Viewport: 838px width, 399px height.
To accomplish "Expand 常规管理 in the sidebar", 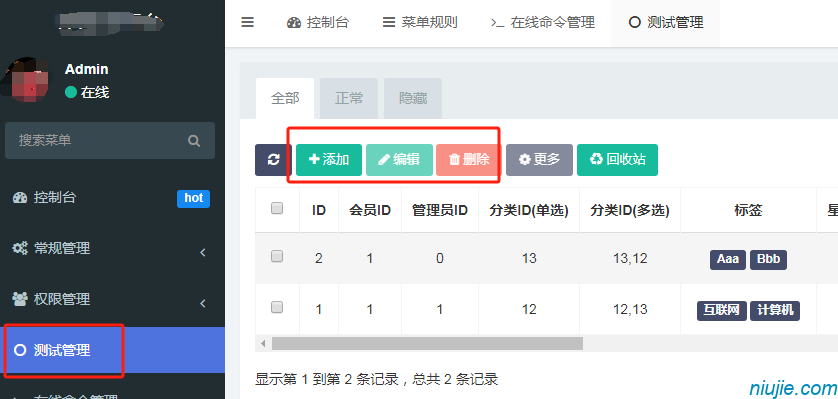I will click(112, 249).
